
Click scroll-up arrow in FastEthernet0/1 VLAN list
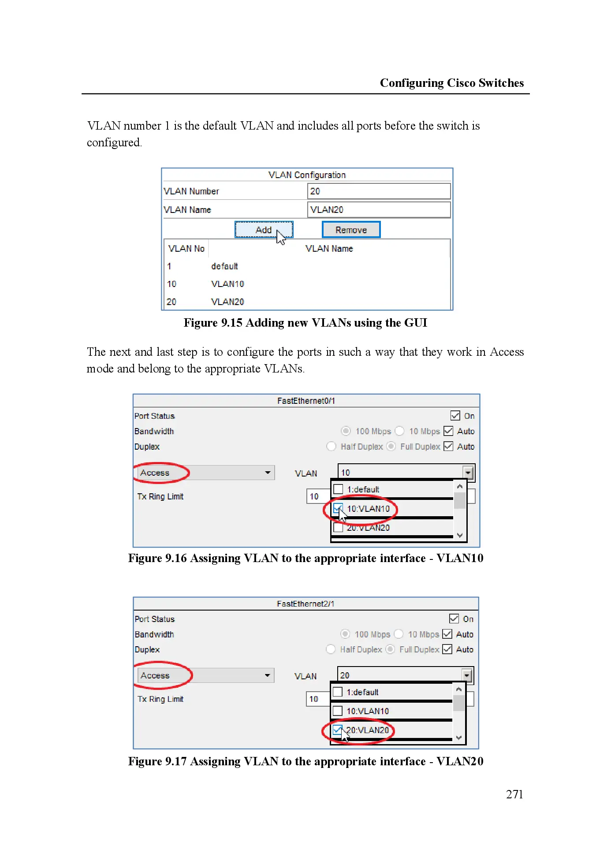460,486
